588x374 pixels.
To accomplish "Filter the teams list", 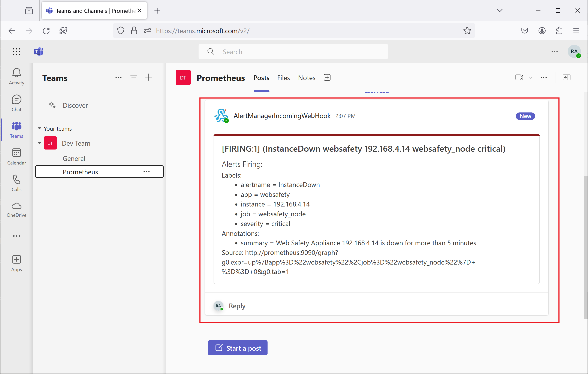I will [x=134, y=77].
